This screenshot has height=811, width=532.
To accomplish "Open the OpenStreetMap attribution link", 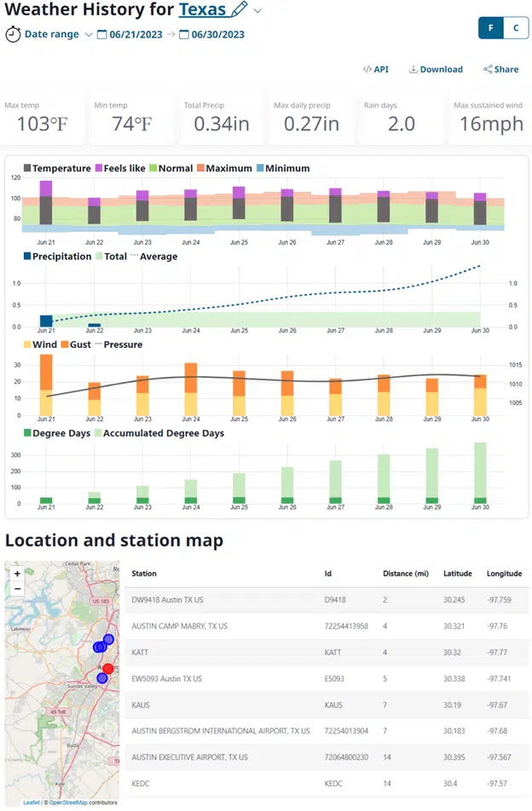I will click(72, 802).
